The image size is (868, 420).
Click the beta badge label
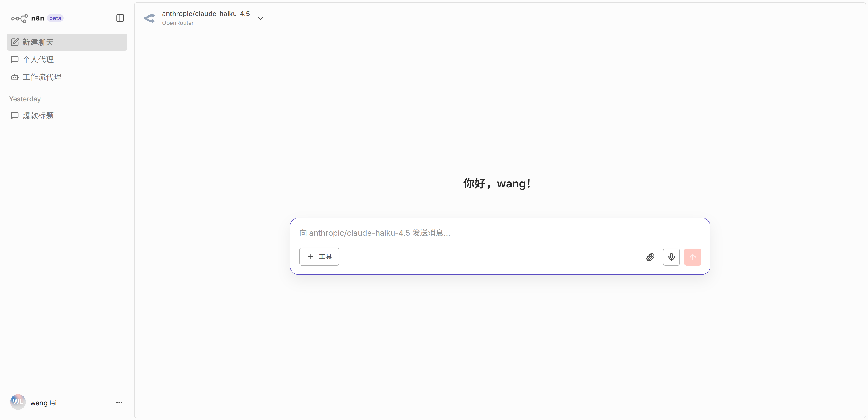pos(55,18)
